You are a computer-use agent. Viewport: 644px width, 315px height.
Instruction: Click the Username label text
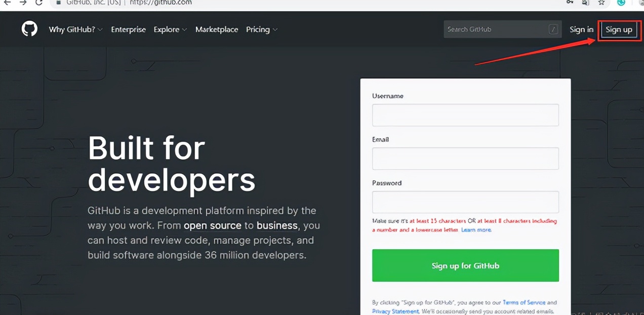(x=388, y=96)
